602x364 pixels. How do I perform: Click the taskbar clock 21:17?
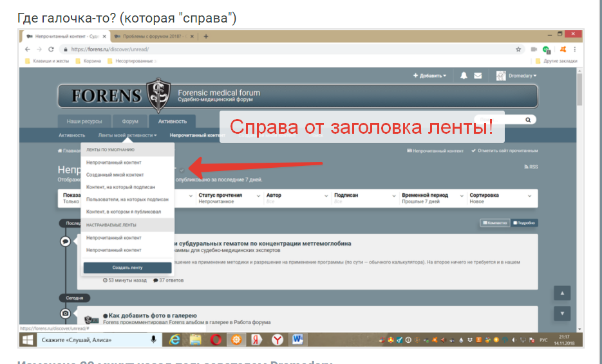(x=564, y=340)
